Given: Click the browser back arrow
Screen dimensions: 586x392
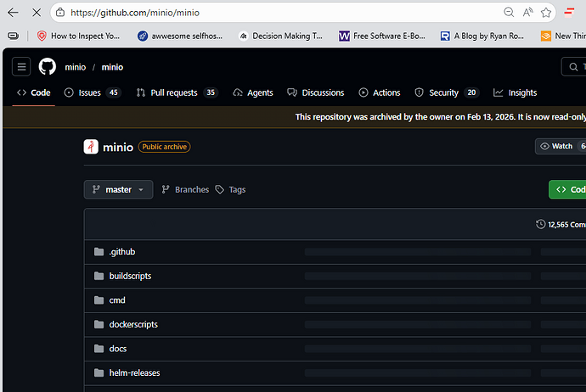Looking at the screenshot, I should [x=13, y=13].
